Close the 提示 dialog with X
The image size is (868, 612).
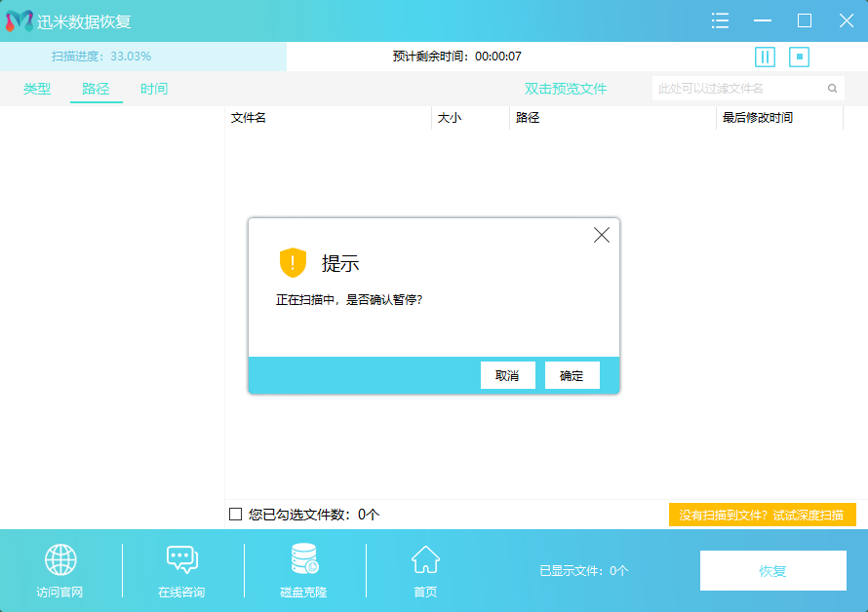tap(602, 235)
